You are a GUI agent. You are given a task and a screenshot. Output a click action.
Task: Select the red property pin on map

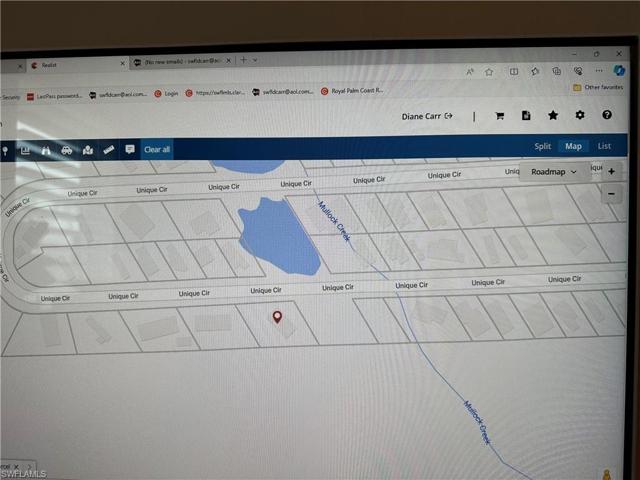(277, 317)
